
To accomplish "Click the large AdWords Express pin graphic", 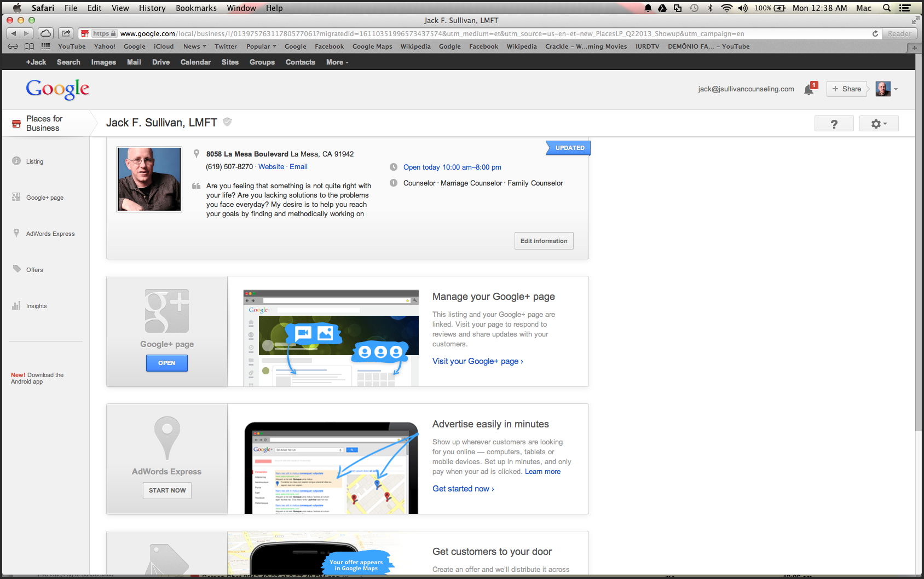I will [167, 438].
